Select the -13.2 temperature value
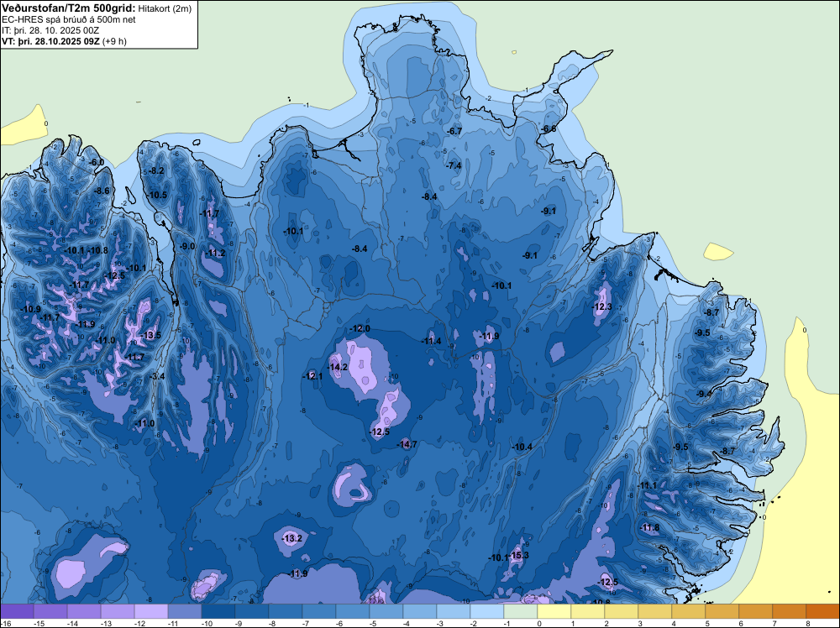This screenshot has height=628, width=840. [x=292, y=538]
